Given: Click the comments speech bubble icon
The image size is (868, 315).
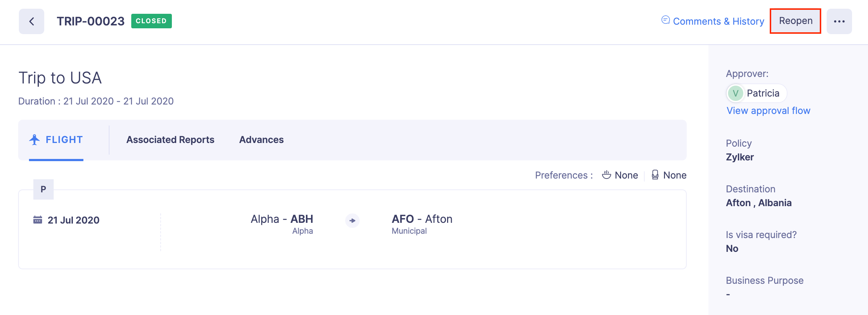Looking at the screenshot, I should click(665, 20).
